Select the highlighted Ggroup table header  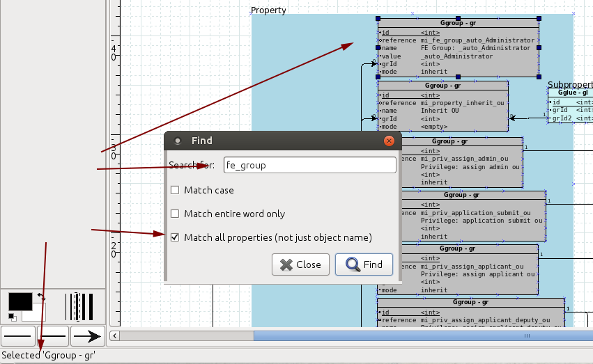[458, 23]
